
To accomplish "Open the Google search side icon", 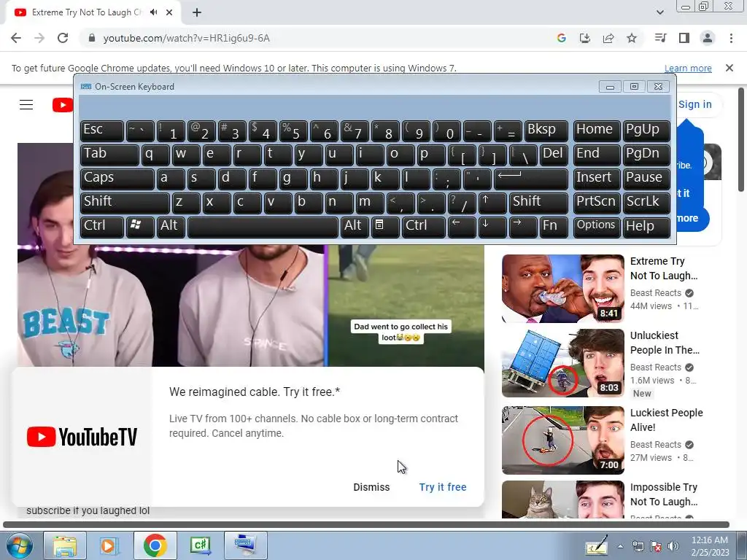I will pyautogui.click(x=561, y=38).
